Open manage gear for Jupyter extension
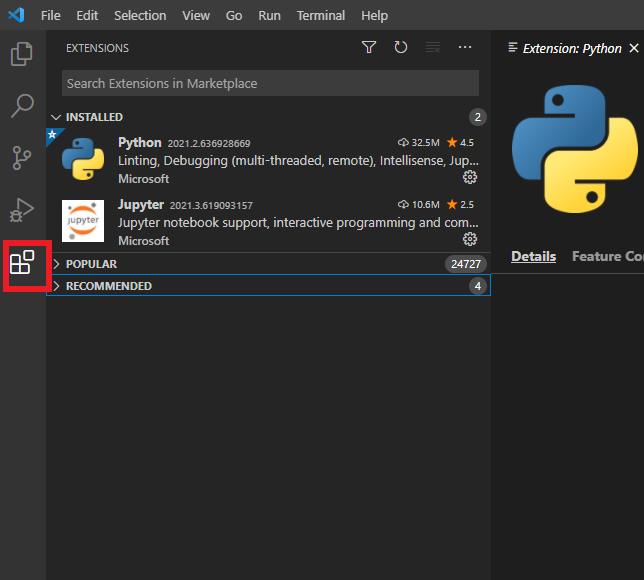The image size is (644, 580). click(470, 239)
